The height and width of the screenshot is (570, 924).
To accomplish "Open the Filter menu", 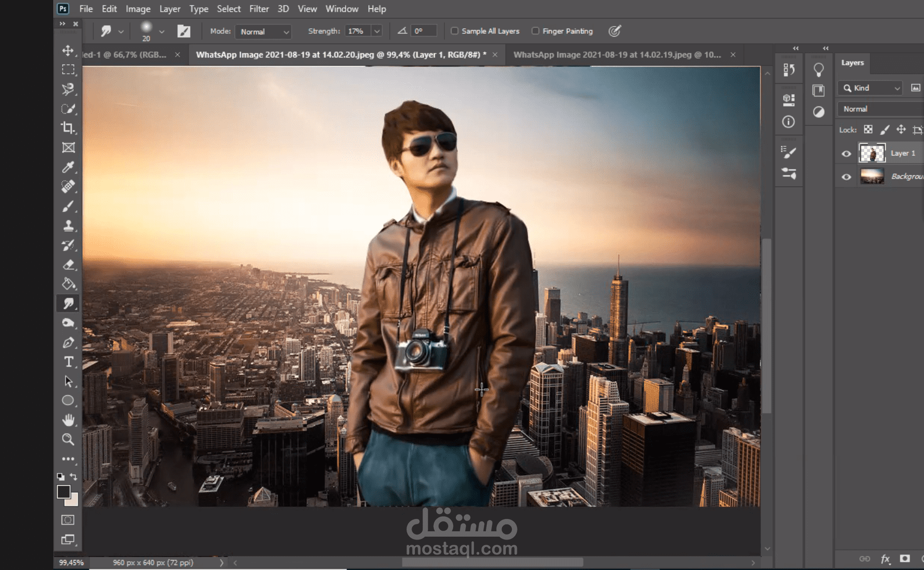I will 259,9.
